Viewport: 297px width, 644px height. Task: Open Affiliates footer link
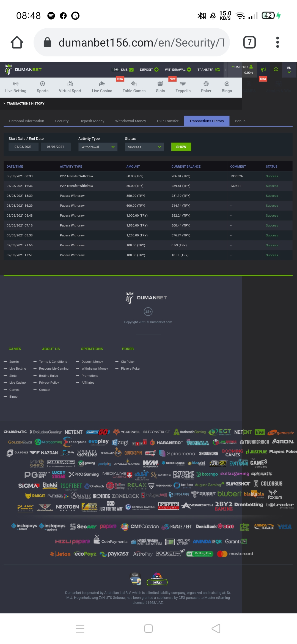88,383
